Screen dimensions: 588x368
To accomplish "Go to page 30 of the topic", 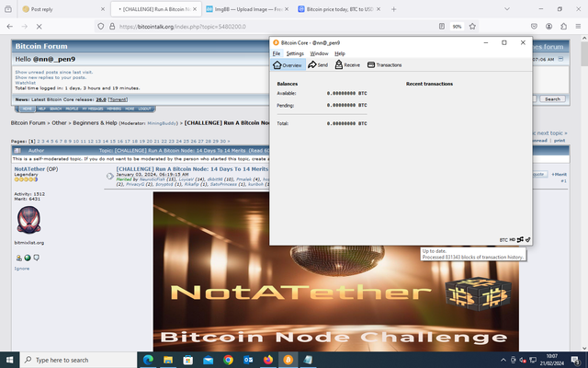I will click(x=222, y=141).
